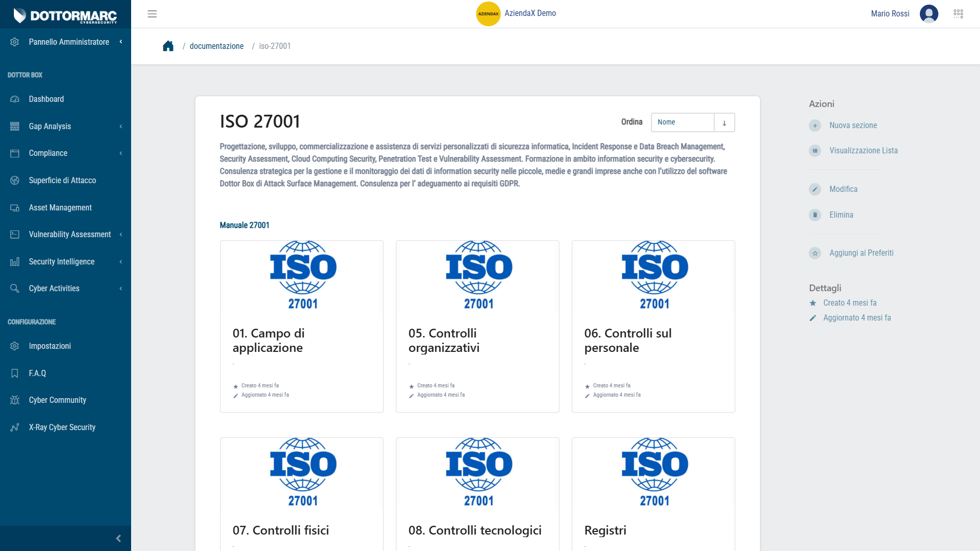Open 01. Campo di applicazione card thumbnail
Image resolution: width=980 pixels, height=551 pixels.
point(302,277)
